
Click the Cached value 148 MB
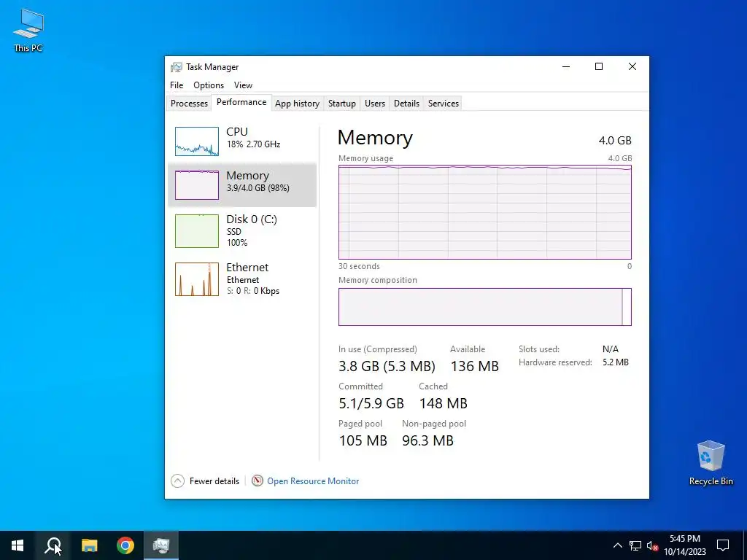click(x=443, y=403)
